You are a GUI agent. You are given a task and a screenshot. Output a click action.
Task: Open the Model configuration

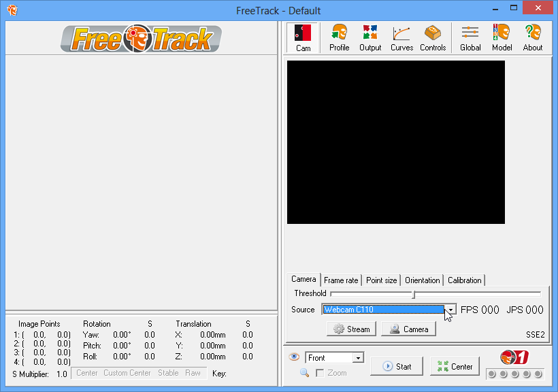[502, 38]
